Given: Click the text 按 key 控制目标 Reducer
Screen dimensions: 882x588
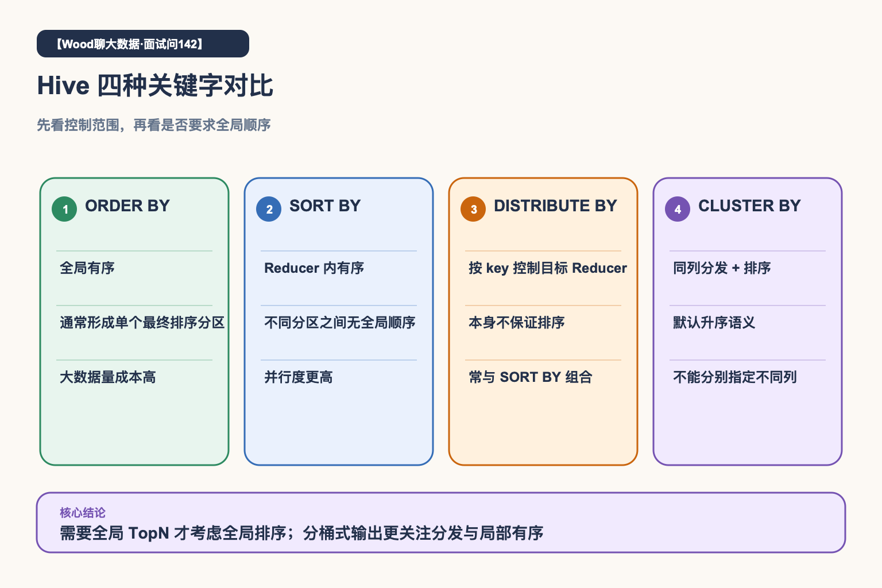Looking at the screenshot, I should (x=548, y=268).
